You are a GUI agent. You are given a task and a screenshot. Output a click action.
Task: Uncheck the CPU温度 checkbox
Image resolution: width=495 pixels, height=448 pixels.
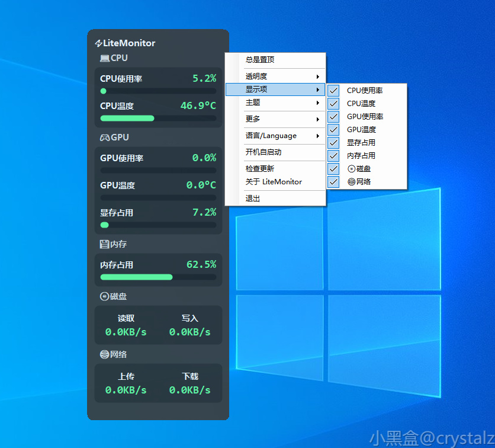pyautogui.click(x=333, y=104)
